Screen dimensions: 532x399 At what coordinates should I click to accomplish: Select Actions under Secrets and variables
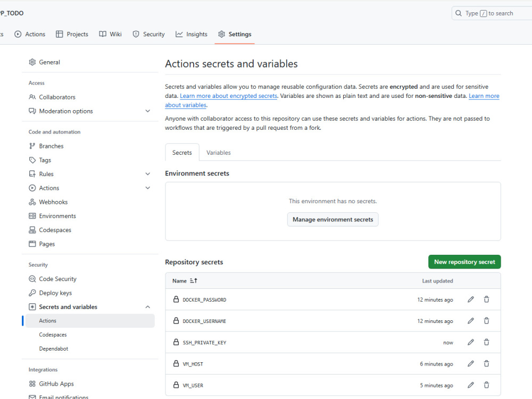90,321
